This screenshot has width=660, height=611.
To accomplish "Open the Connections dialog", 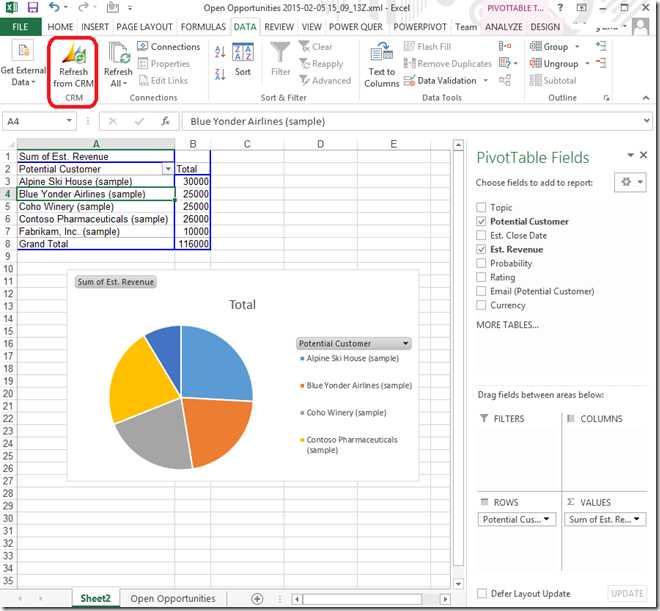I will (x=169, y=47).
